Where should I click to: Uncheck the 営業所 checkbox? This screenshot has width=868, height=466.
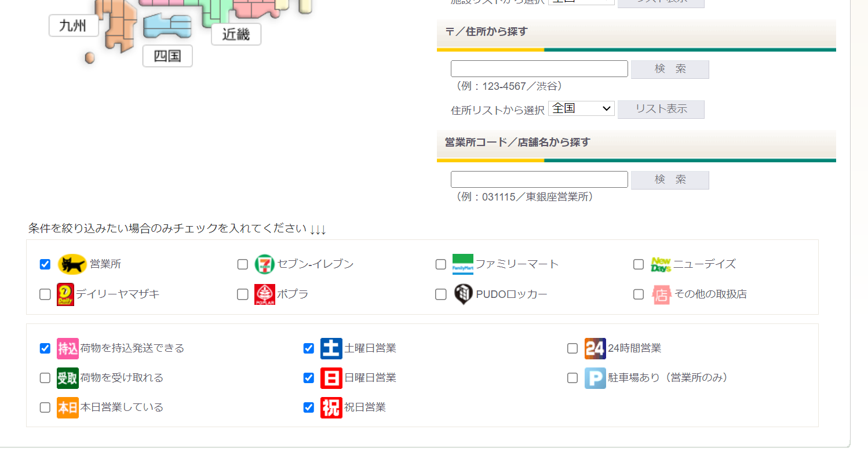pyautogui.click(x=45, y=264)
